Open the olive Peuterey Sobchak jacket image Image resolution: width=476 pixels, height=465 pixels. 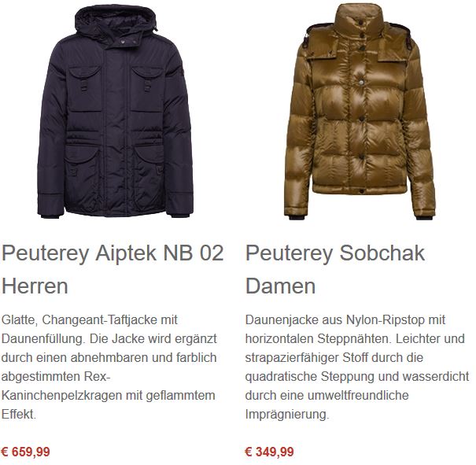360,112
